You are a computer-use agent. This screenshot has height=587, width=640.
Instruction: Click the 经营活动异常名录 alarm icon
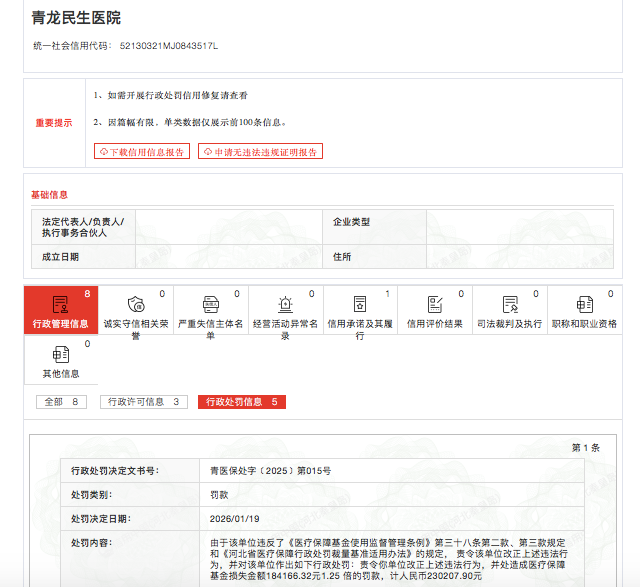(x=285, y=304)
